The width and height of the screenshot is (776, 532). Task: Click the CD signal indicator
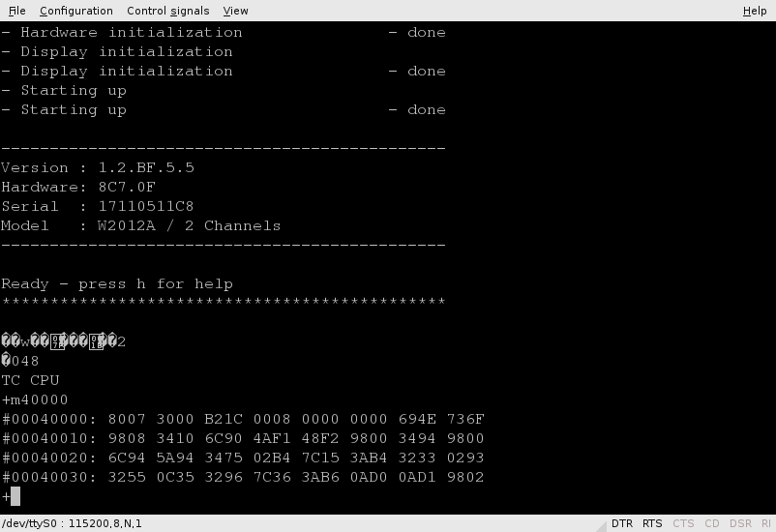pyautogui.click(x=712, y=523)
